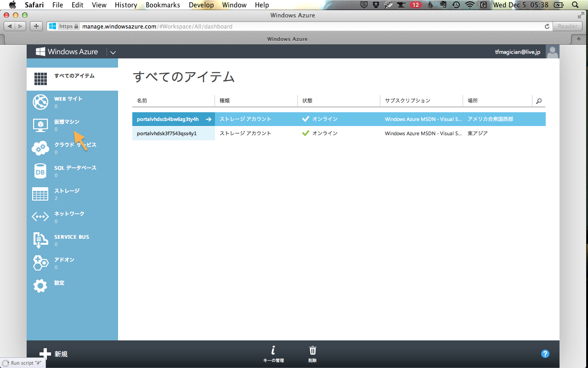Screen dimensions: 588x368
Task: Select the 仮想マシン sidebar label
Action: tap(67, 122)
